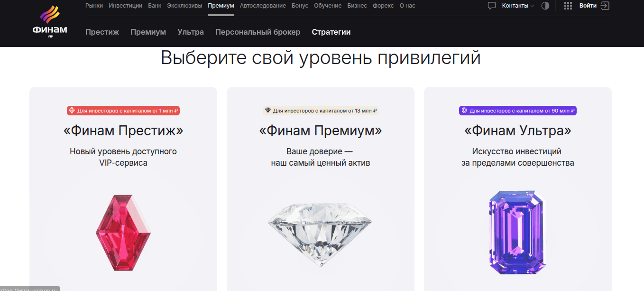This screenshot has width=644, height=291.
Task: Select Ультра in the secondary navigation
Action: click(191, 32)
